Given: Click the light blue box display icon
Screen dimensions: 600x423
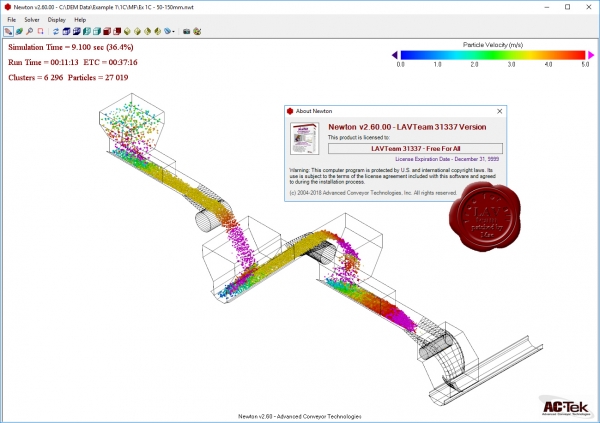Looking at the screenshot, I should coord(168,31).
